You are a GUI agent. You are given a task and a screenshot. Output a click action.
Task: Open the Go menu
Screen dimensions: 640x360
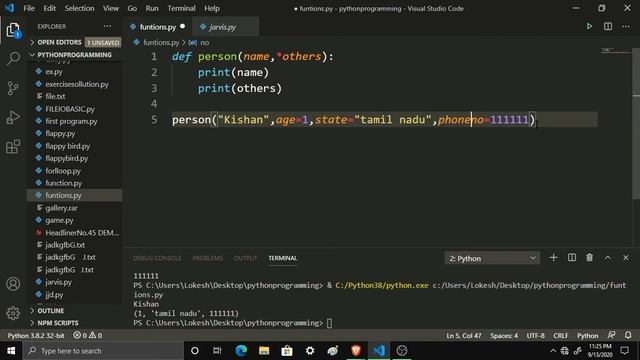(132, 8)
